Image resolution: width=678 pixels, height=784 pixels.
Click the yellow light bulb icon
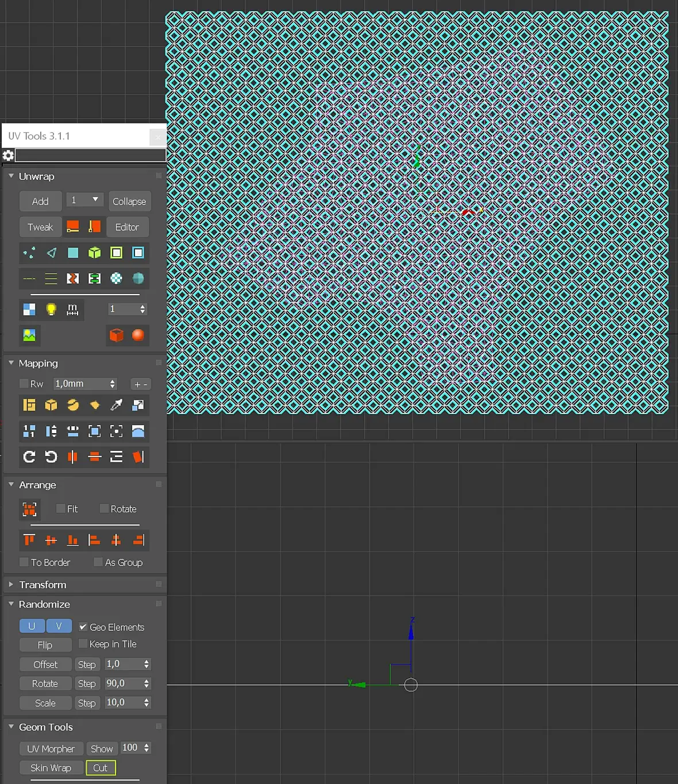pyautogui.click(x=51, y=310)
